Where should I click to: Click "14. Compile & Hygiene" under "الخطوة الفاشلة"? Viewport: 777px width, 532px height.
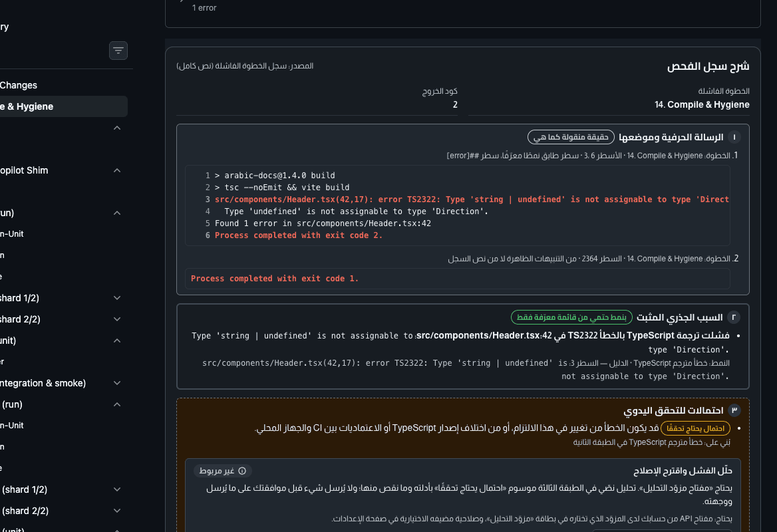pyautogui.click(x=702, y=104)
